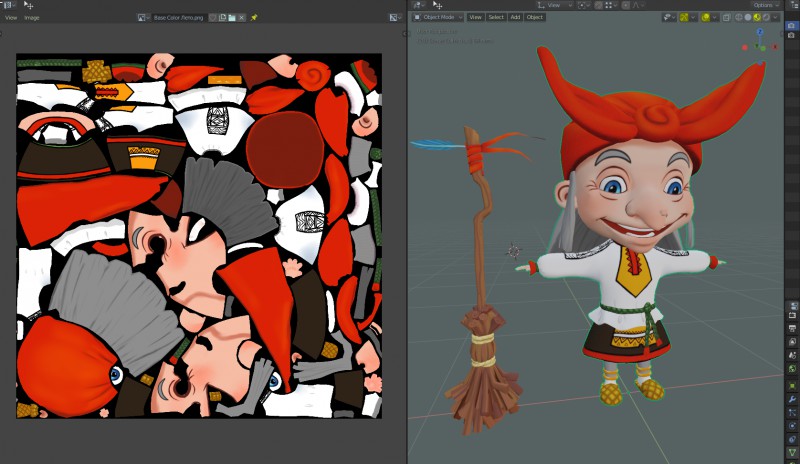Image resolution: width=800 pixels, height=464 pixels.
Task: Select the image editor cursor tool icon
Action: pyautogui.click(x=29, y=5)
